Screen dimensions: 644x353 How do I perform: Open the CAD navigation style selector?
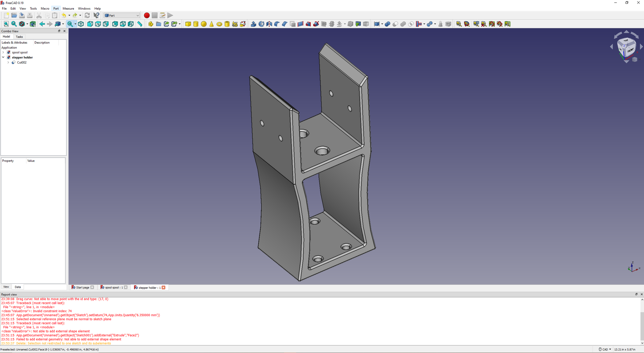tap(604, 349)
